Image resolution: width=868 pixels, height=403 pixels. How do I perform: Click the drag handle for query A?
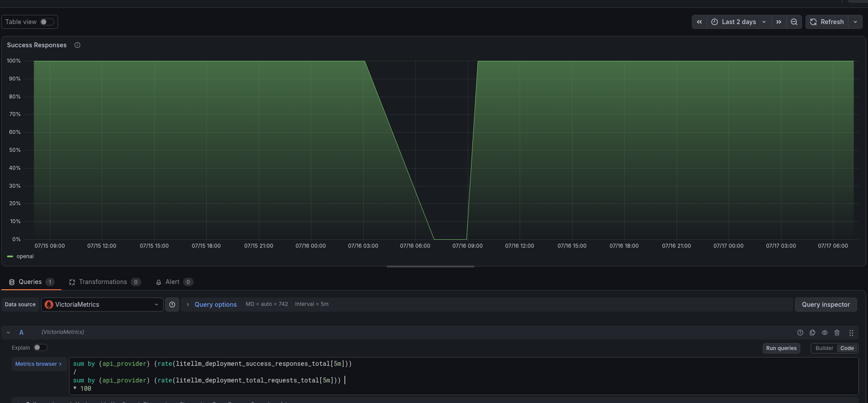pos(851,333)
